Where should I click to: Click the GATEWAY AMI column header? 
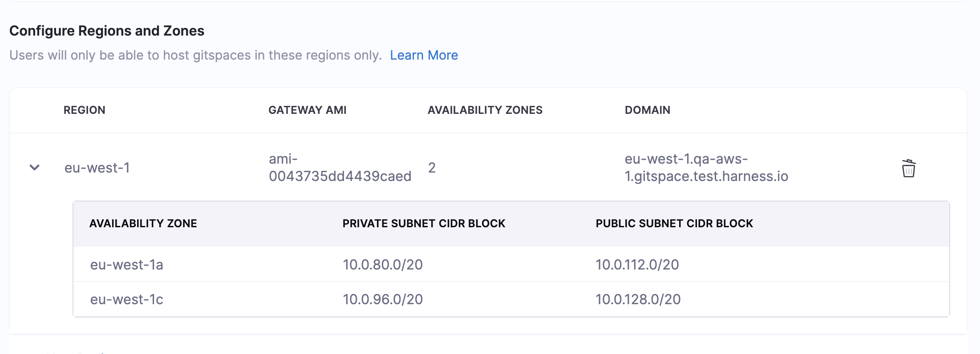coord(307,110)
